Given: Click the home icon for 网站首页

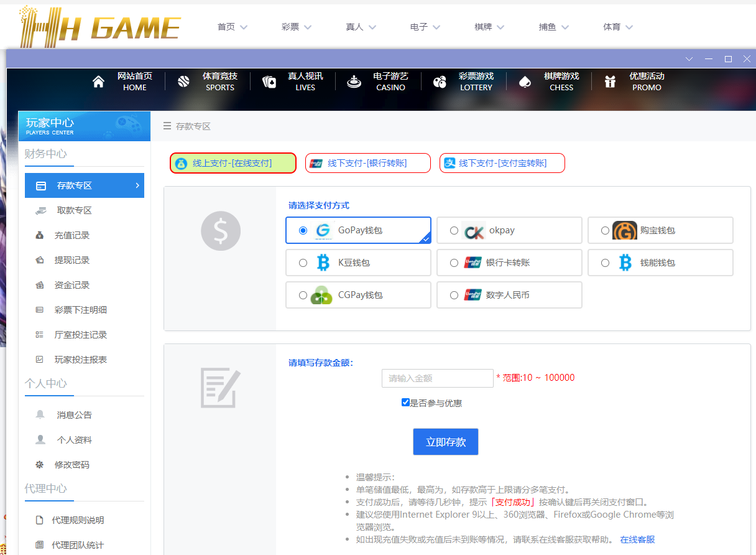Looking at the screenshot, I should click(98, 82).
